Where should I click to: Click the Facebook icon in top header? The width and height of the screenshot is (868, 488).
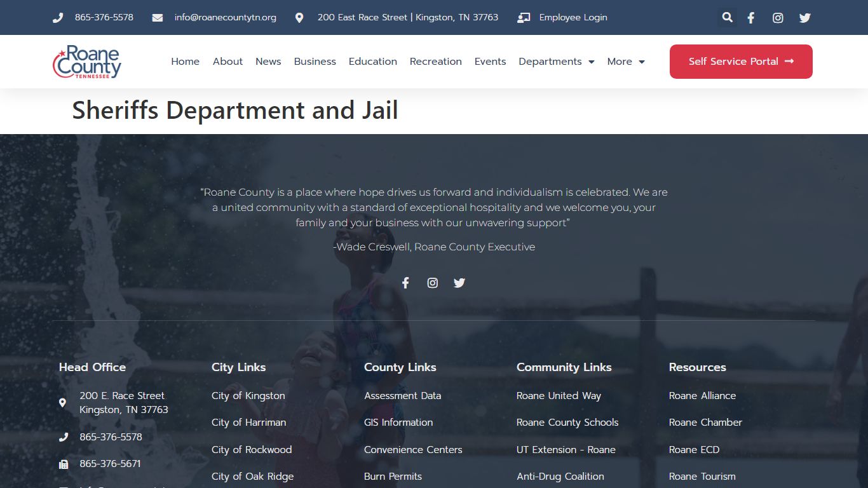pos(750,18)
